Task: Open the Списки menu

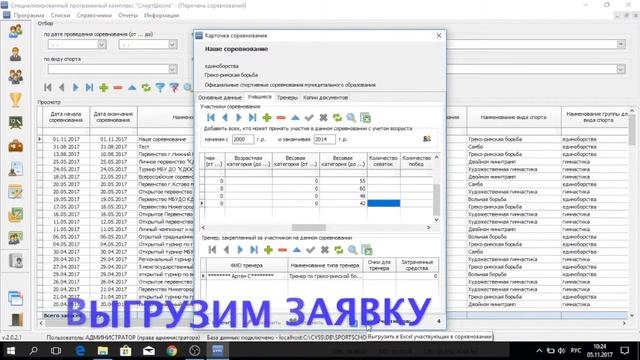Action: click(60, 15)
